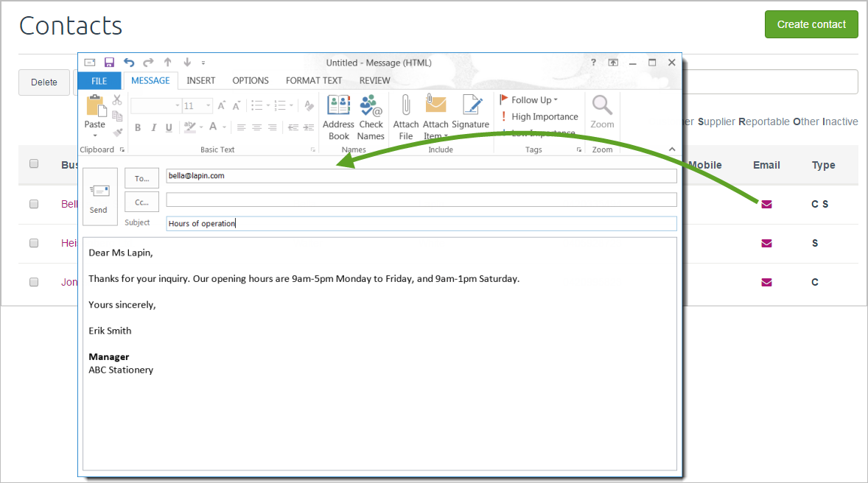Screen dimensions: 868x483
Task: Click the email icon in the first contact row
Action: [x=766, y=204]
